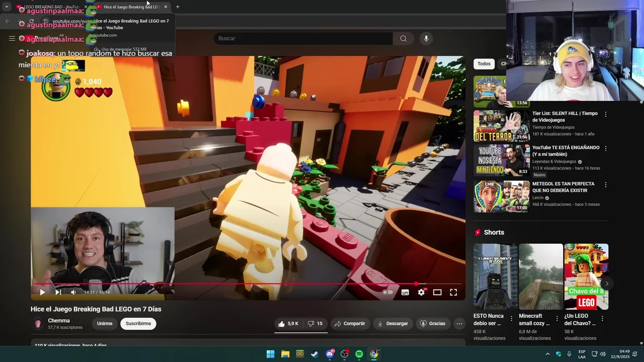Open video player settings gear

coord(421,292)
